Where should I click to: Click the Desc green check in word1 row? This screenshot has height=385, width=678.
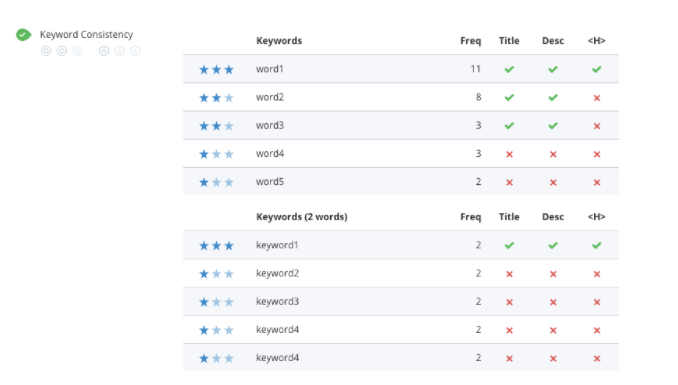tap(553, 69)
